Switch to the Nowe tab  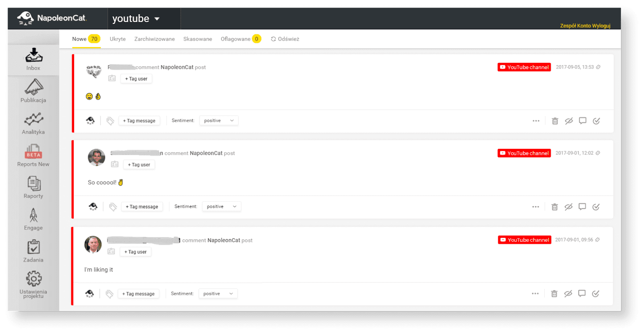click(x=86, y=39)
